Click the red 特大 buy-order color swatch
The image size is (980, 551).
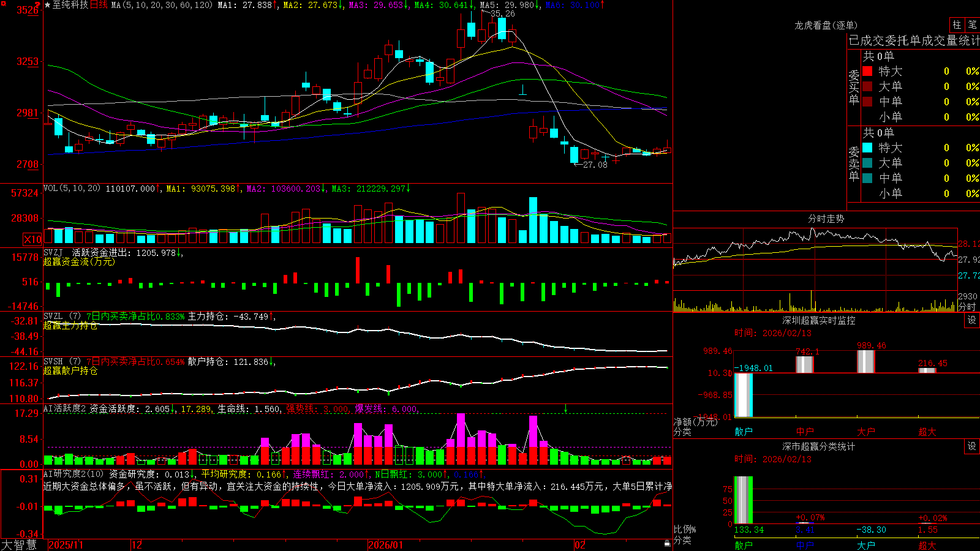point(867,71)
